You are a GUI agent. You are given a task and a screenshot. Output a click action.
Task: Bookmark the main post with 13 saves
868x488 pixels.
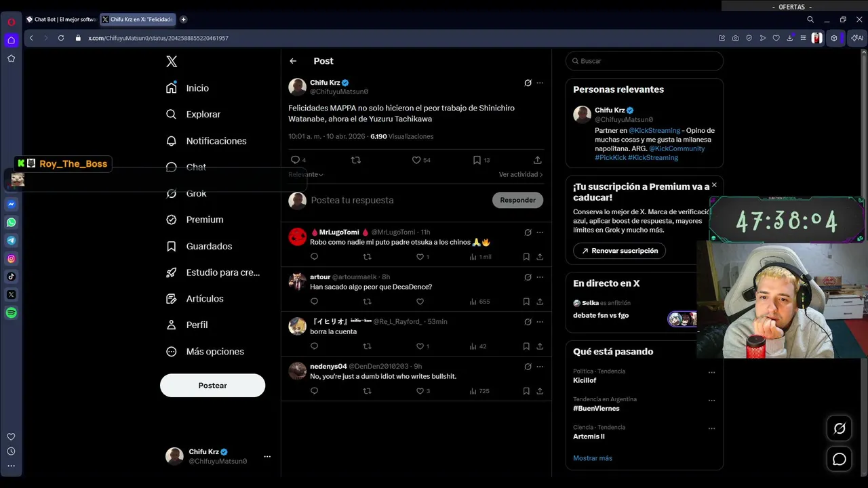[481, 160]
